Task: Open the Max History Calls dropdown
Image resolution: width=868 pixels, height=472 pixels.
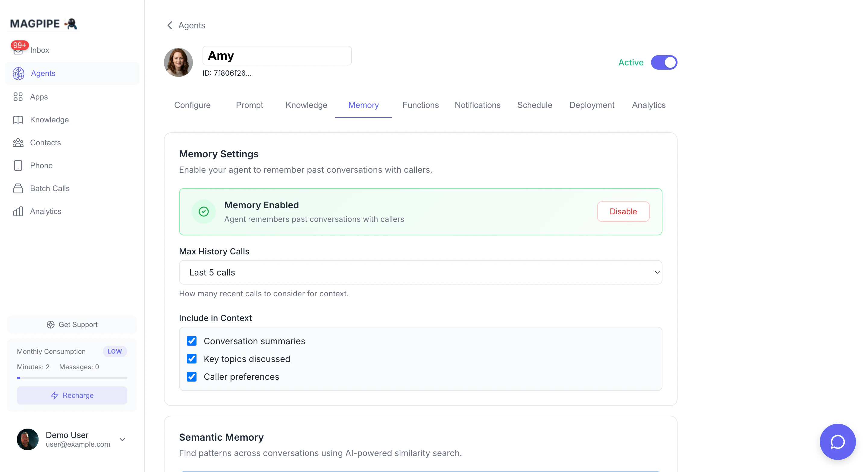Action: pos(420,272)
